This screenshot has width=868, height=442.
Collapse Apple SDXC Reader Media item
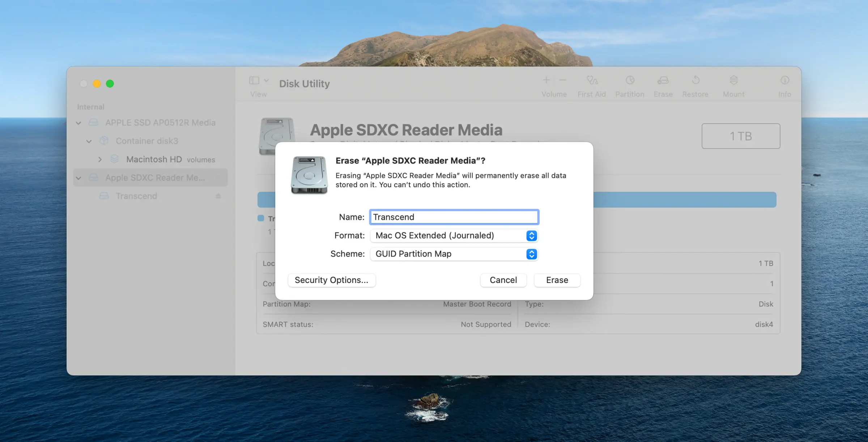pos(78,178)
